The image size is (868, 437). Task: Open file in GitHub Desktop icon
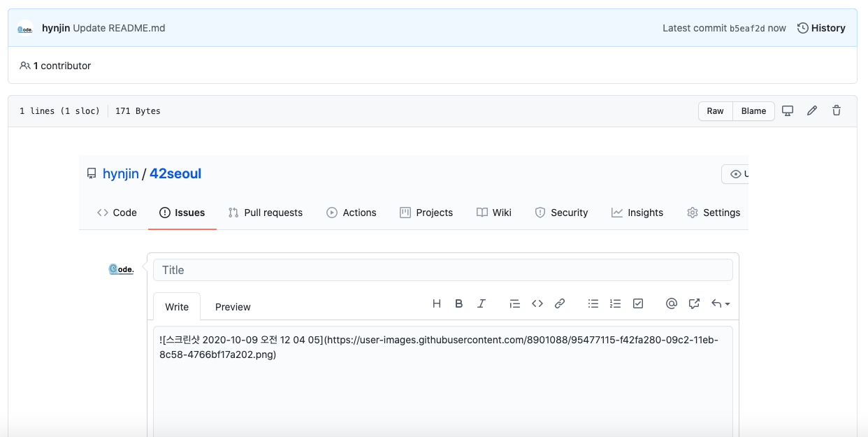click(788, 110)
